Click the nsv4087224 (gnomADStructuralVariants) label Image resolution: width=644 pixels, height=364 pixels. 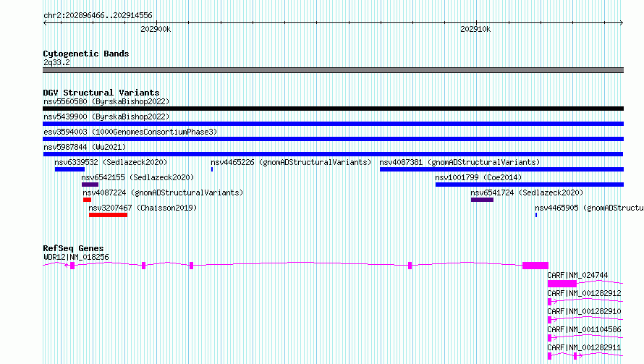click(x=163, y=192)
